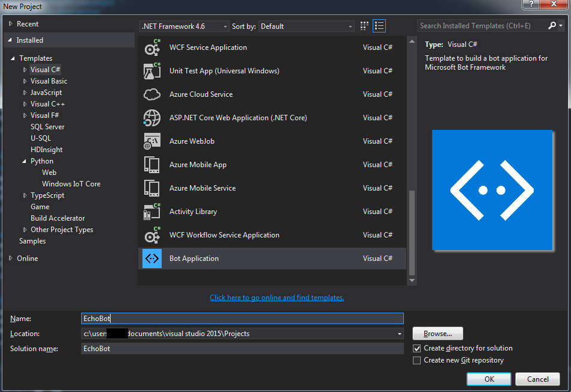
Task: Open the .NET Framework version dropdown
Action: [x=185, y=26]
